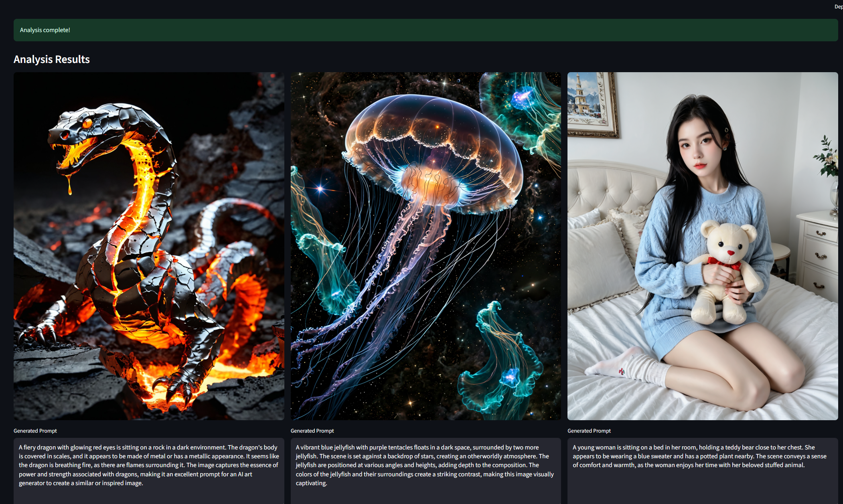Click the words 'A fiery dragon' in the prompt
843x504 pixels.
(x=37, y=447)
